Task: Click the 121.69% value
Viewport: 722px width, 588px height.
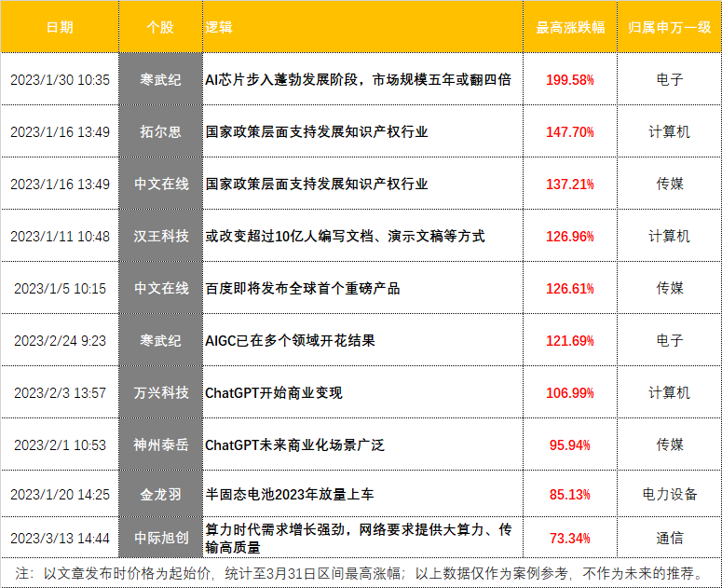Action: (x=570, y=341)
